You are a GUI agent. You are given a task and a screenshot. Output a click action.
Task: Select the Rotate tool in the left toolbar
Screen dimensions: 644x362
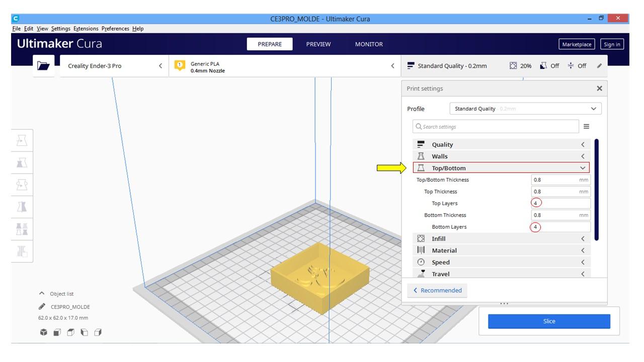click(x=22, y=185)
